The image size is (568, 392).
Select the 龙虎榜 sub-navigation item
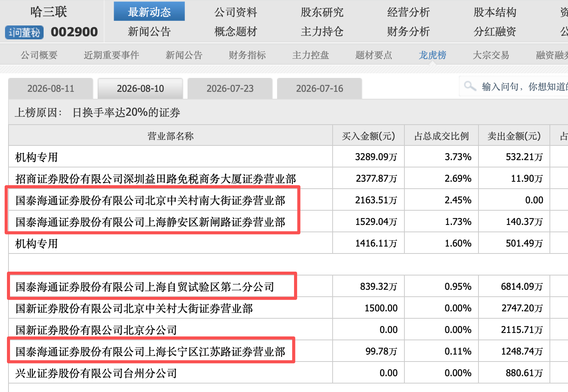(433, 55)
